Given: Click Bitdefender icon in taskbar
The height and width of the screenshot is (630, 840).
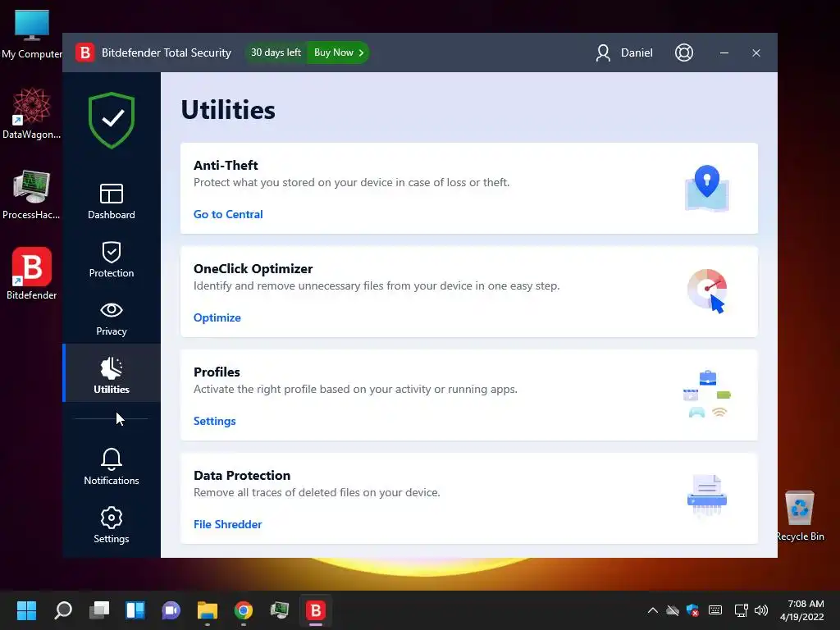Looking at the screenshot, I should [316, 610].
